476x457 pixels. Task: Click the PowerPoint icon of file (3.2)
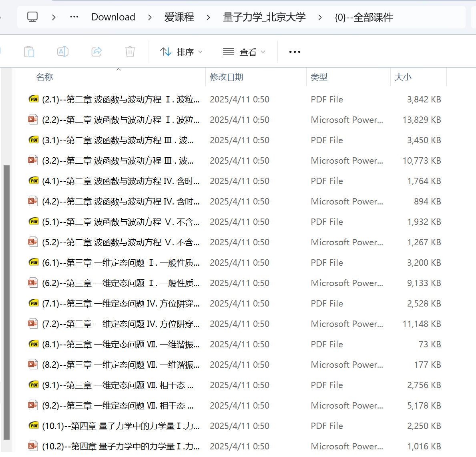33,160
